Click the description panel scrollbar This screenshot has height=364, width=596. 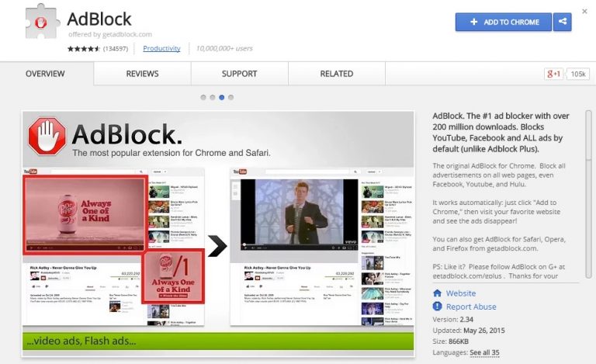tap(588, 195)
